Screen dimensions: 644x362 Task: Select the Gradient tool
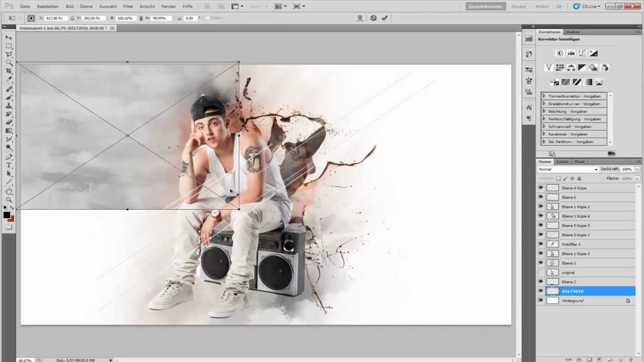9,131
